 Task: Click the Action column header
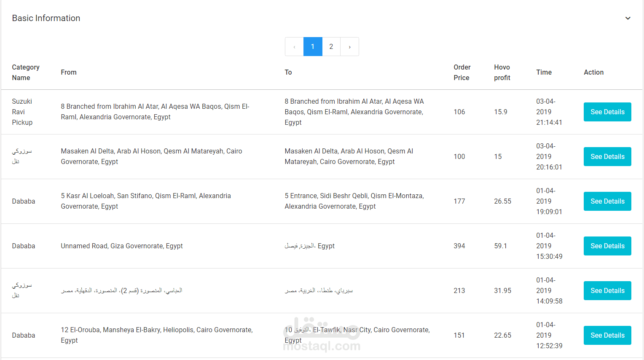pos(593,73)
